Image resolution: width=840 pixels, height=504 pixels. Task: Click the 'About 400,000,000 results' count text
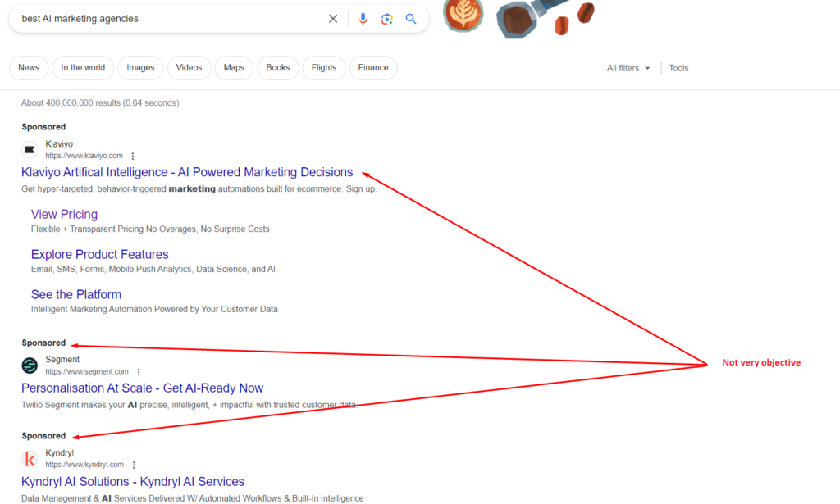point(100,102)
